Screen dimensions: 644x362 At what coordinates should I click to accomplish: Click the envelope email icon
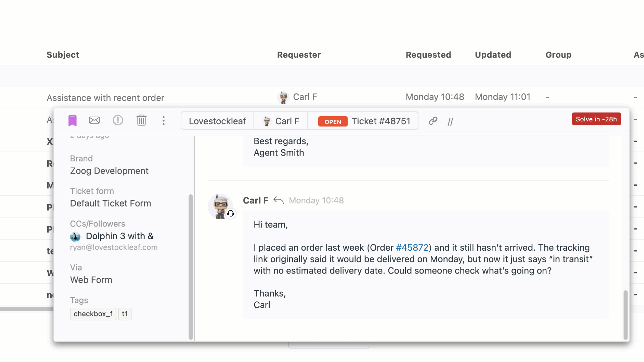[x=94, y=120]
